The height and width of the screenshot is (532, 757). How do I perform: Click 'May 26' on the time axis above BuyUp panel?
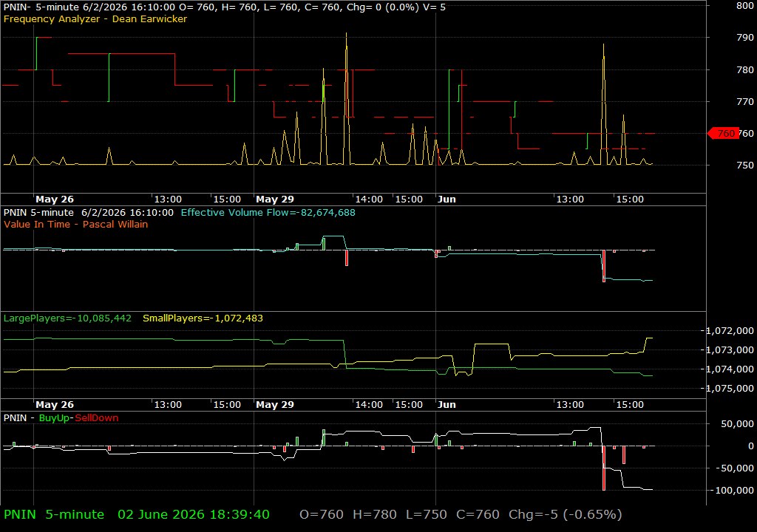55,405
